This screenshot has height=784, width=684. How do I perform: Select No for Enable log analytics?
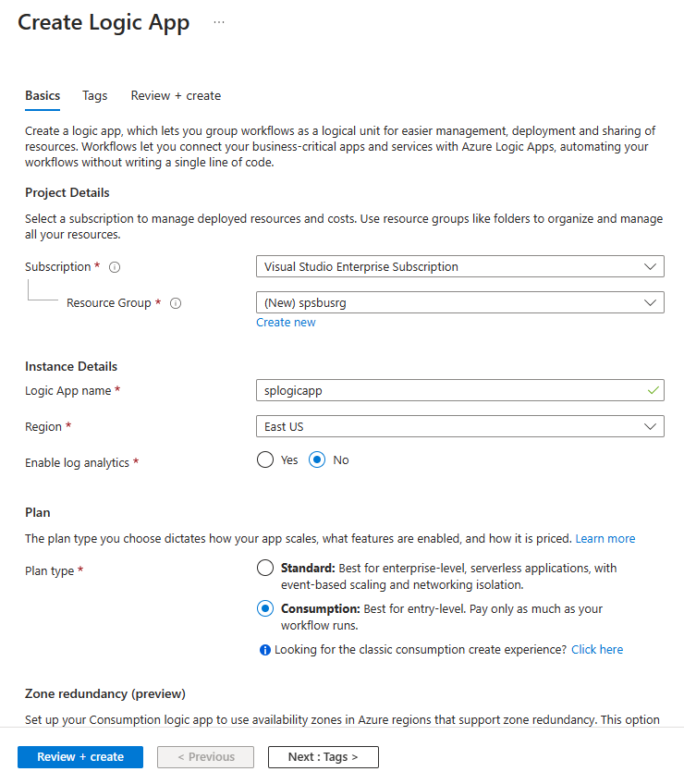(x=317, y=459)
